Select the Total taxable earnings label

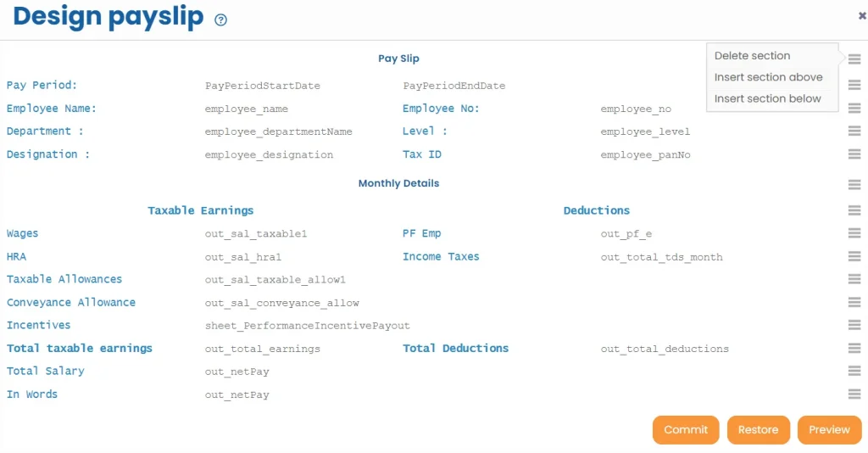pyautogui.click(x=80, y=349)
